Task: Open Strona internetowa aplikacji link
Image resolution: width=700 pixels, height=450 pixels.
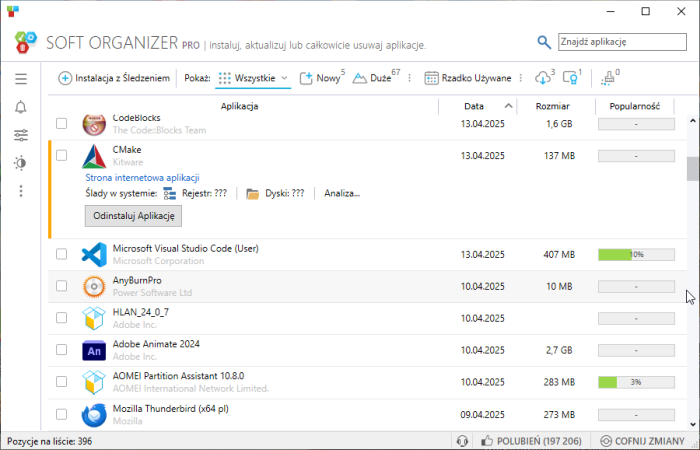Action: point(142,178)
